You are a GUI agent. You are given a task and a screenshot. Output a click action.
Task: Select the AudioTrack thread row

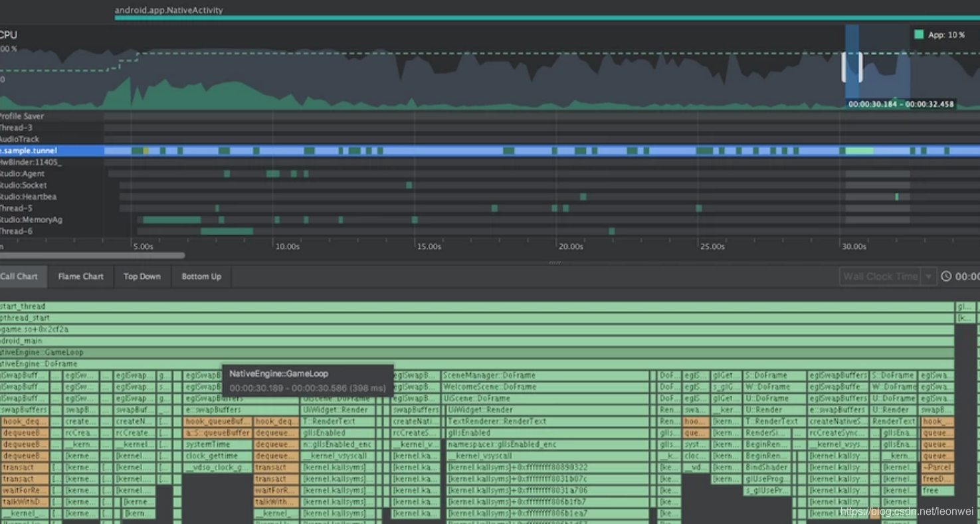coord(20,139)
